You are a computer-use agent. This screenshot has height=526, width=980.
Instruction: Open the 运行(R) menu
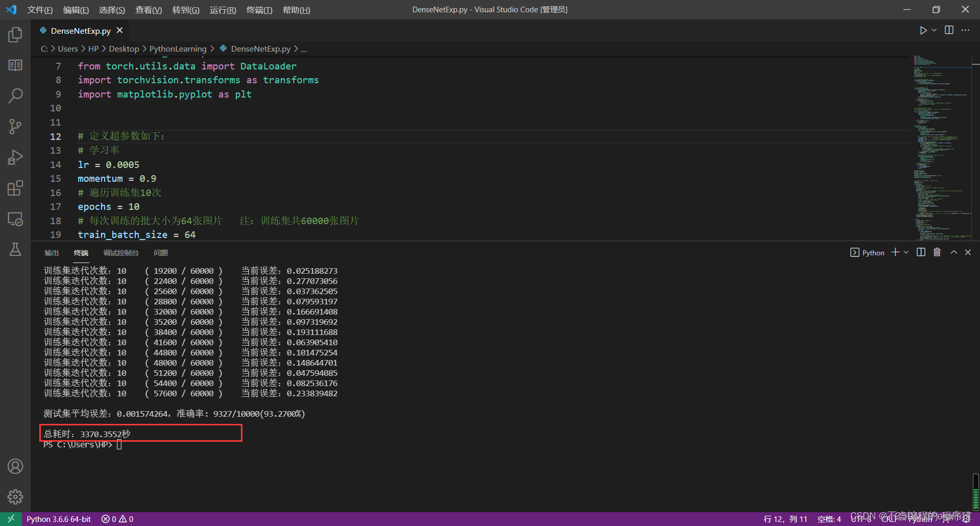pos(223,10)
